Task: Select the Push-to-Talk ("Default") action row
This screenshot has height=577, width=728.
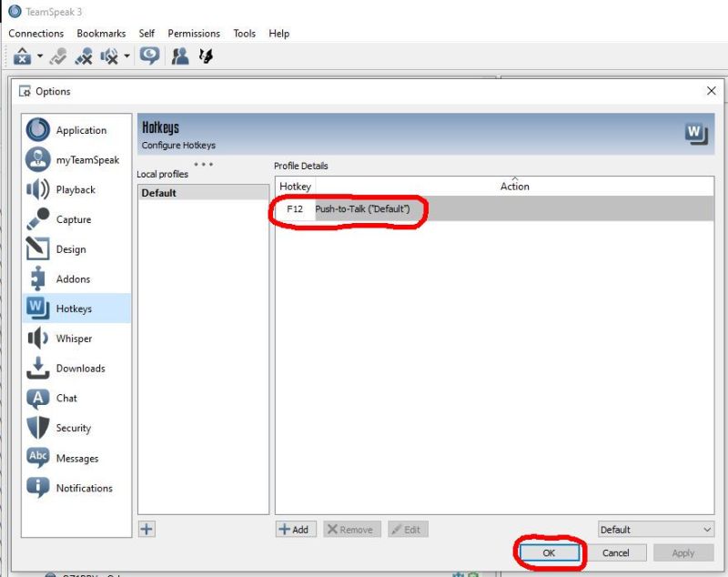Action: pos(514,208)
